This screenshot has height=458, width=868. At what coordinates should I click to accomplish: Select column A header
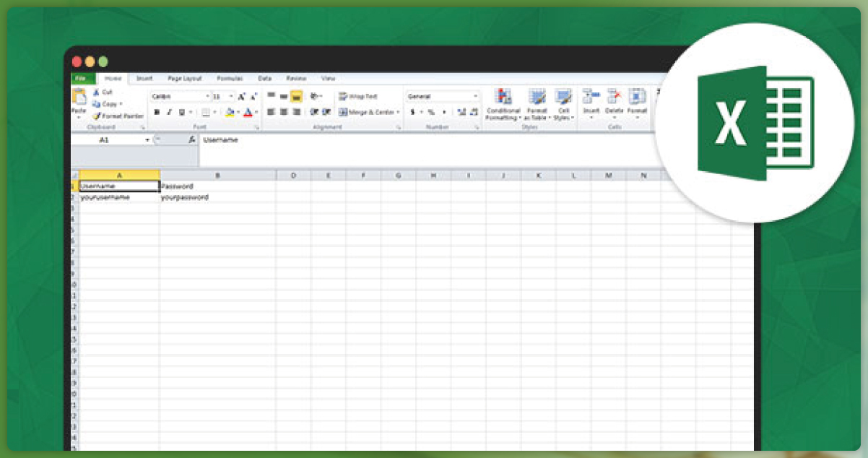pos(119,176)
